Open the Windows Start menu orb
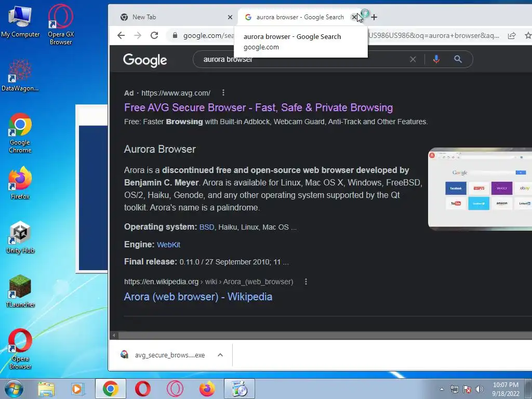 point(14,389)
